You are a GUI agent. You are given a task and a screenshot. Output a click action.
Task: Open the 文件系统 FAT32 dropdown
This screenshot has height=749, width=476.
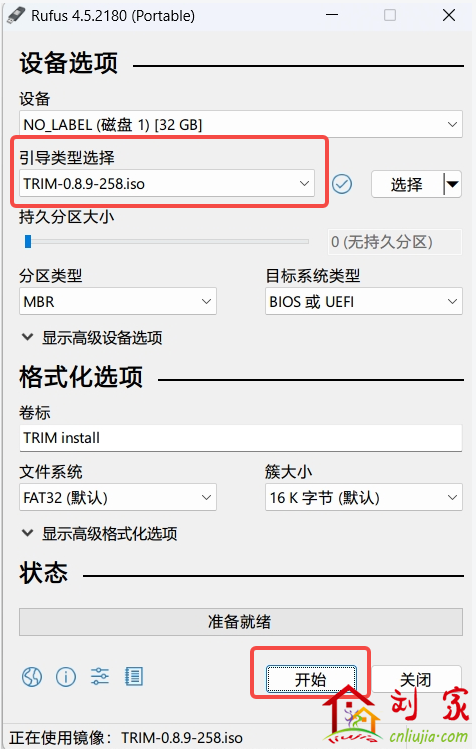(118, 497)
